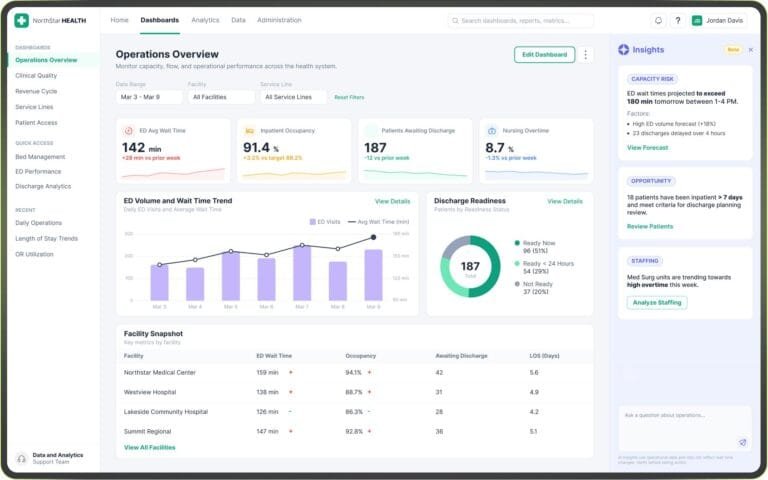Click Summit Regional row

(355, 432)
